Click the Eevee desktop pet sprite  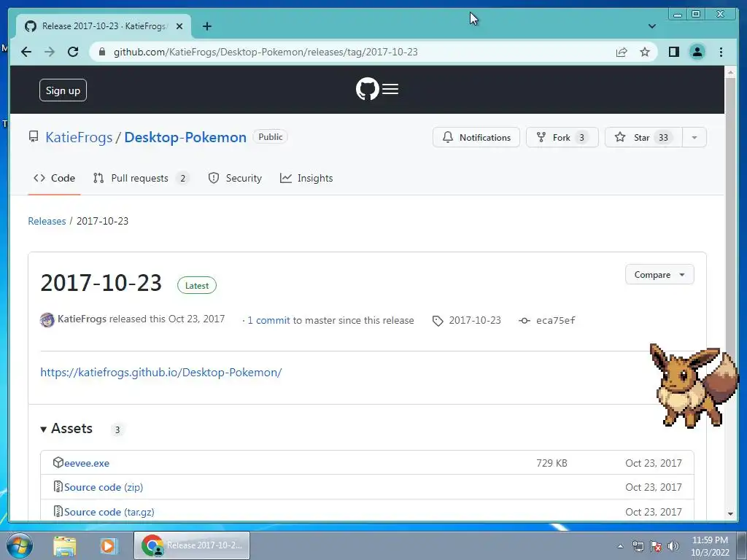pyautogui.click(x=693, y=386)
